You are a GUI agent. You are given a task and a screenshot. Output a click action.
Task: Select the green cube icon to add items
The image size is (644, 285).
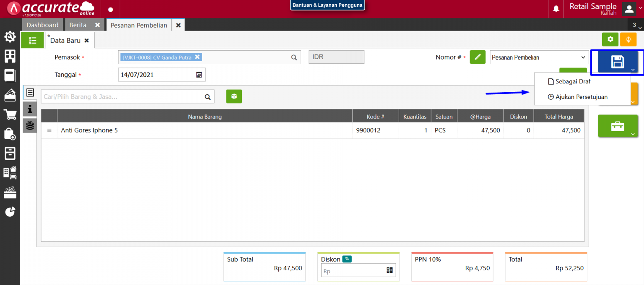coord(234,96)
